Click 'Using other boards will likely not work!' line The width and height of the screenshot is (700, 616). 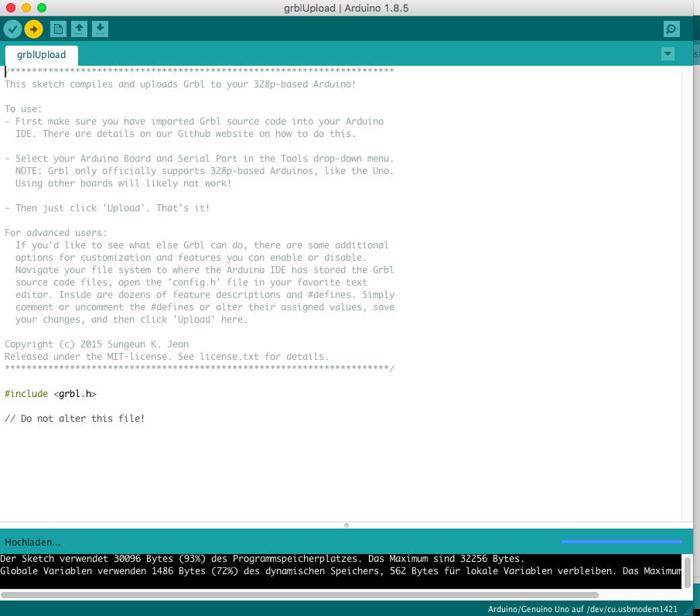(x=123, y=183)
